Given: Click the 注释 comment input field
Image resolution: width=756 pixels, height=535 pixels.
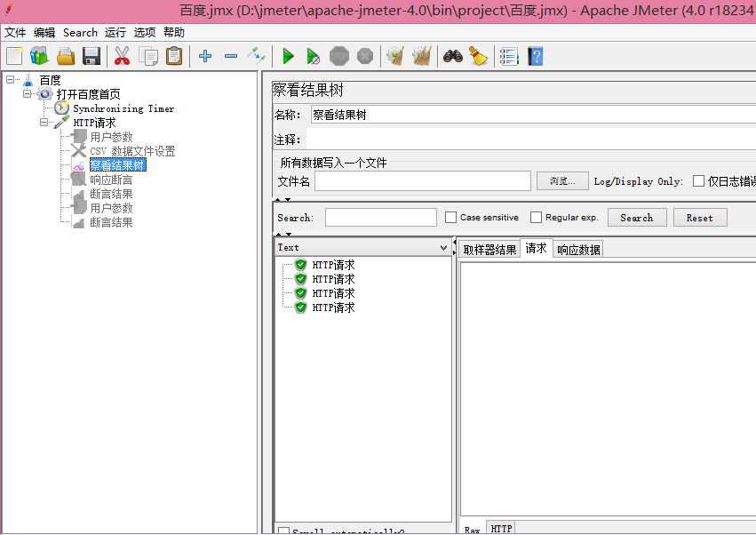Looking at the screenshot, I should pyautogui.click(x=531, y=140).
